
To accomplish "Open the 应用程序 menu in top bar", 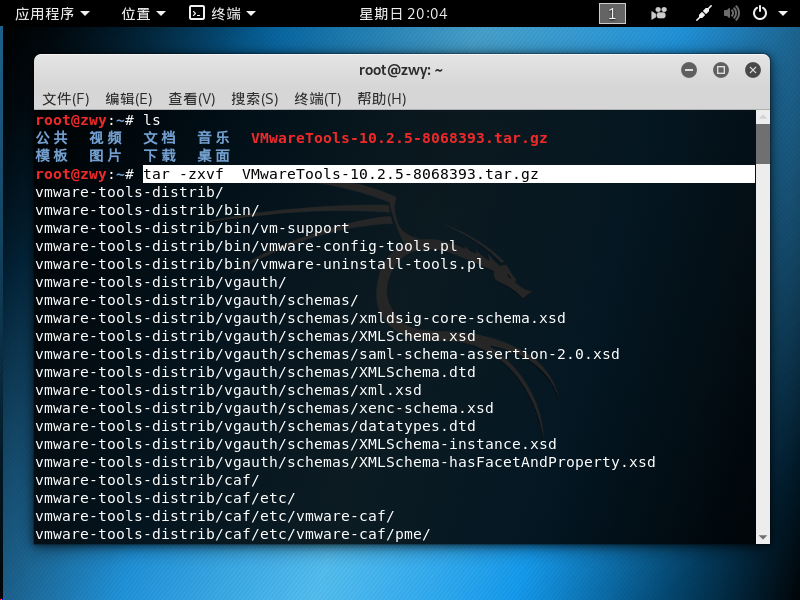I will [52, 13].
